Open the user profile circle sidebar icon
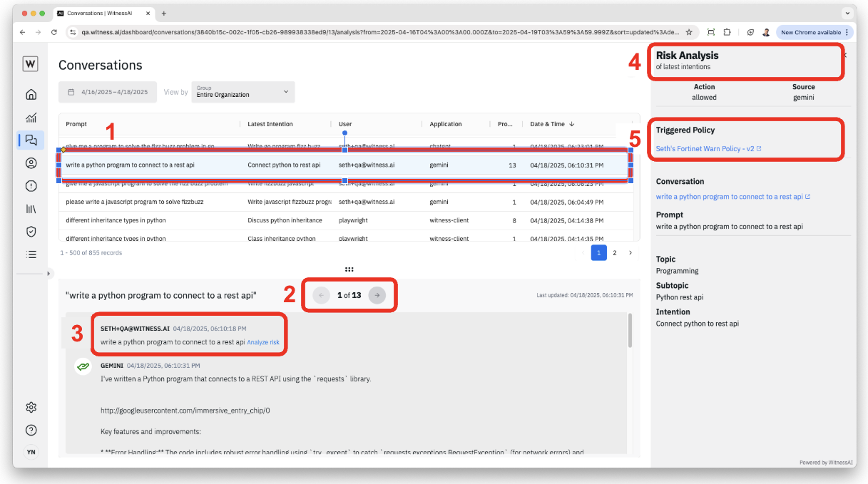Screen dimensions: 868x484 [31, 163]
